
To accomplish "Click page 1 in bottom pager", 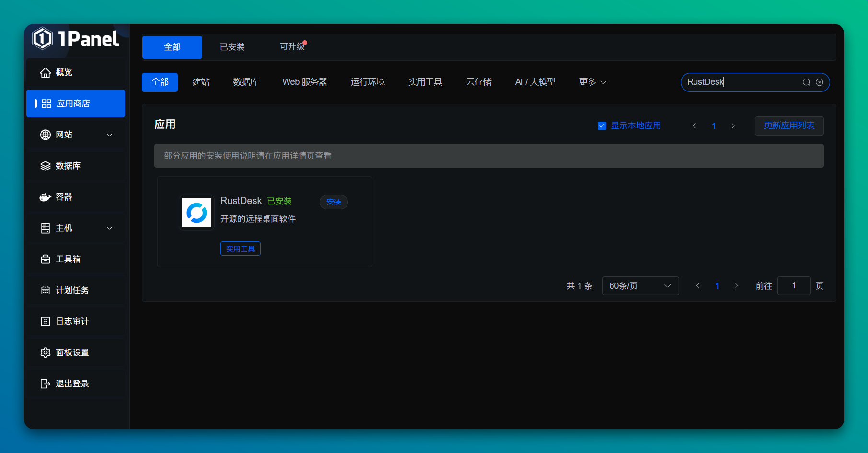I will pyautogui.click(x=717, y=286).
